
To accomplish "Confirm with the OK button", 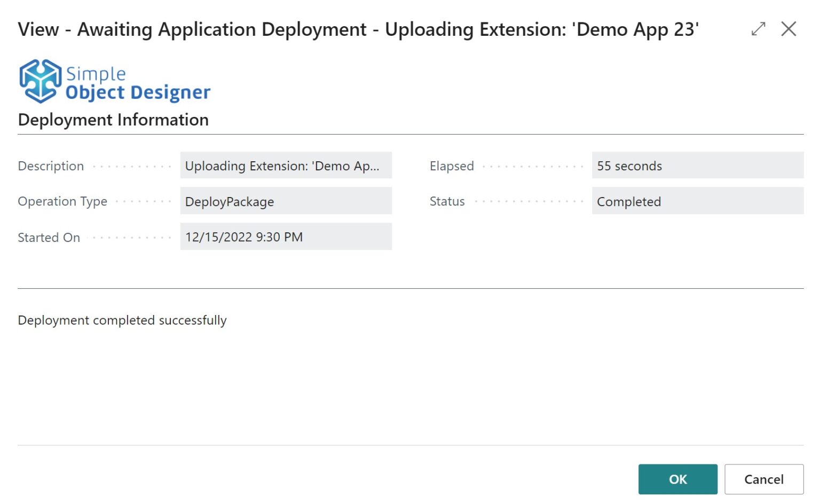I will [x=677, y=479].
